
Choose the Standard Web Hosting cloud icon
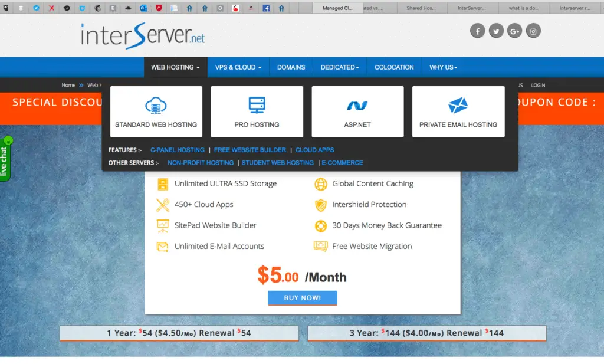click(156, 105)
